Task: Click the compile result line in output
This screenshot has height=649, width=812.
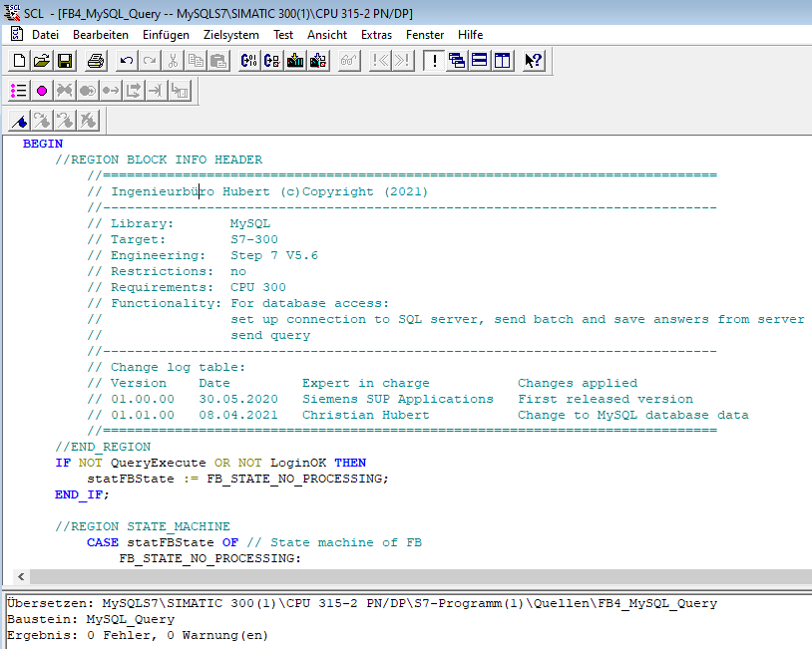Action: pyautogui.click(x=137, y=635)
